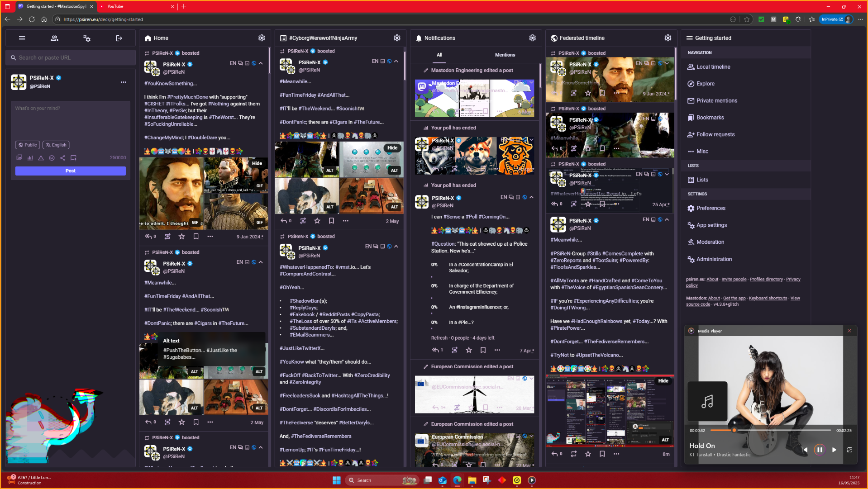This screenshot has height=489, width=868.
Task: Click the Post button
Action: 71,171
